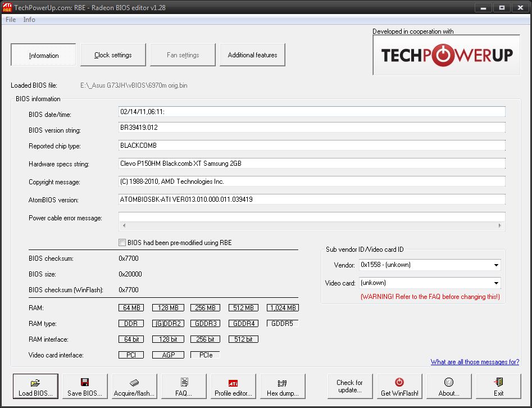The width and height of the screenshot is (532, 408).
Task: Click the Copyright message field
Action: [x=312, y=182]
